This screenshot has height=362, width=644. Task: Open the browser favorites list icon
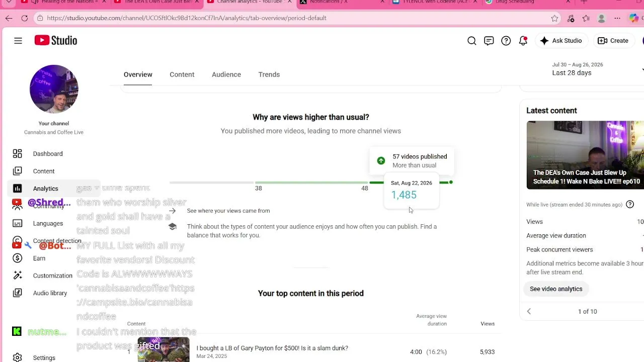click(x=586, y=18)
